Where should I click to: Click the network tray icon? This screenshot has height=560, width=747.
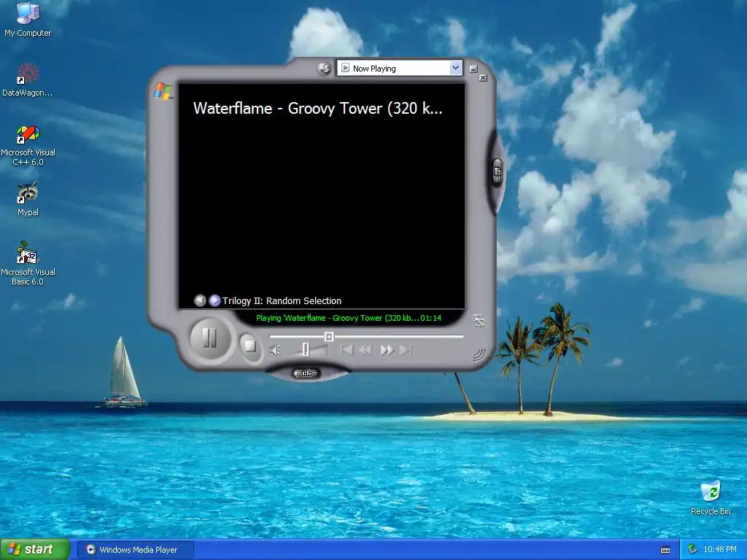click(x=693, y=550)
